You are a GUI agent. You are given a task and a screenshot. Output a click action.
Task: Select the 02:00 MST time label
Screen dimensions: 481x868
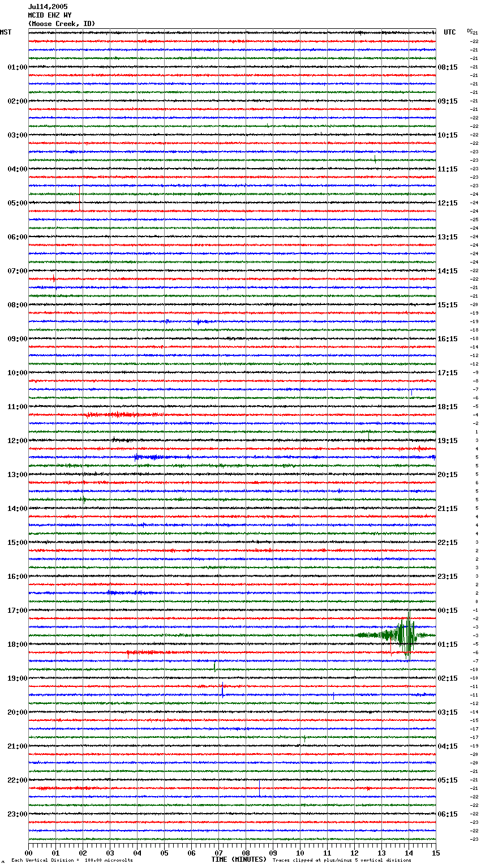(x=18, y=101)
